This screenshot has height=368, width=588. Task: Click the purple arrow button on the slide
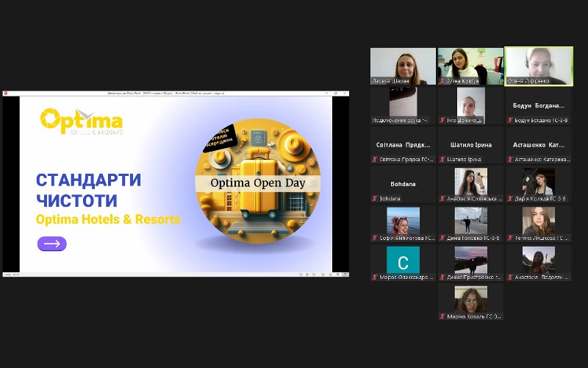tap(51, 244)
